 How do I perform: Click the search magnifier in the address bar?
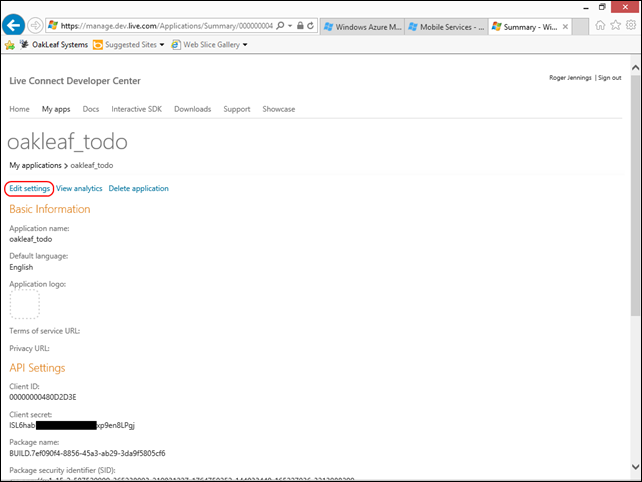tap(280, 26)
